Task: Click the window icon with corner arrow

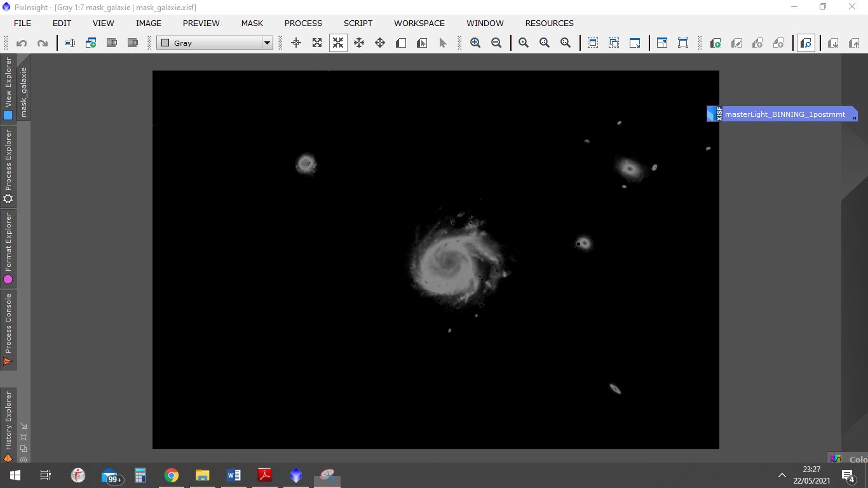Action: click(x=635, y=43)
